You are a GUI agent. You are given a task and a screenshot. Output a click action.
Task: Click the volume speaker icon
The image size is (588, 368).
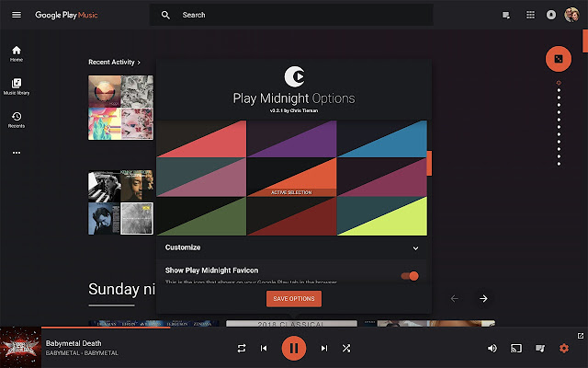tap(492, 349)
